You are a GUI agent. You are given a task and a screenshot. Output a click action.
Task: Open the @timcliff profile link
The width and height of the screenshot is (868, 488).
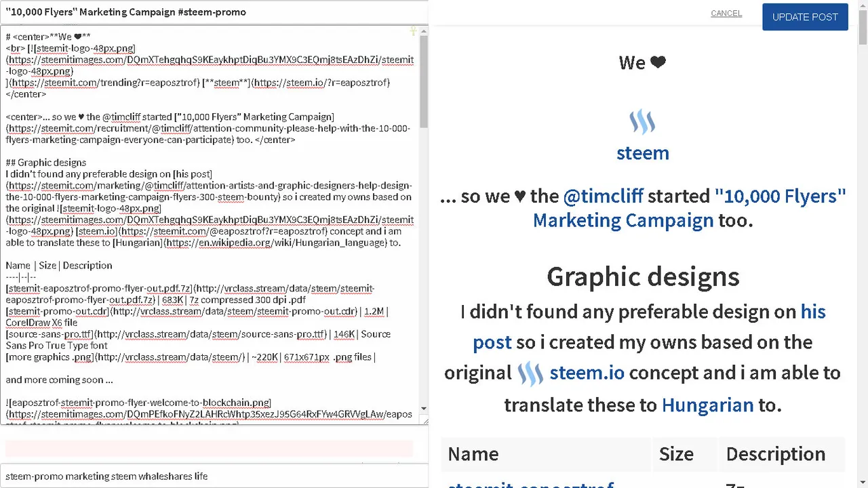tap(603, 196)
